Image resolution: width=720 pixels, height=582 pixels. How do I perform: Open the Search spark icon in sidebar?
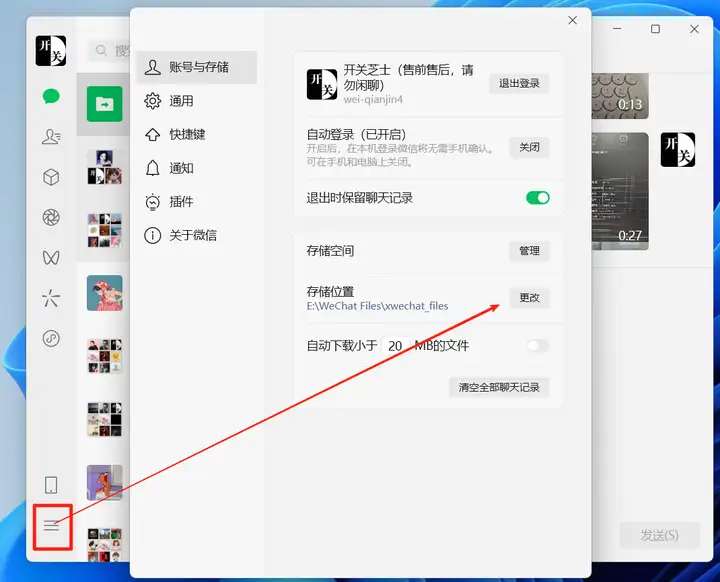[51, 298]
